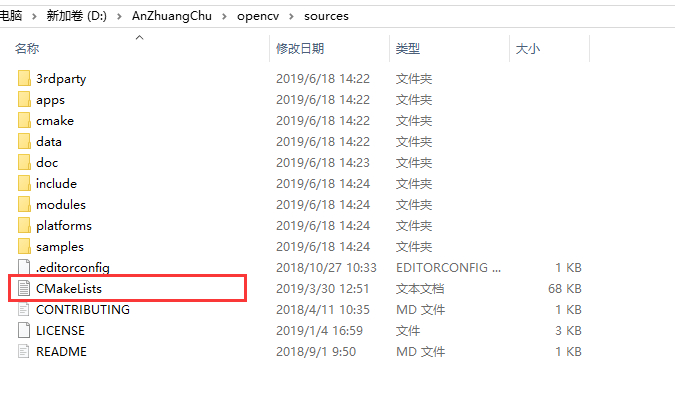
Task: Navigate to AnZhuangChu in the breadcrumb path
Action: click(172, 16)
